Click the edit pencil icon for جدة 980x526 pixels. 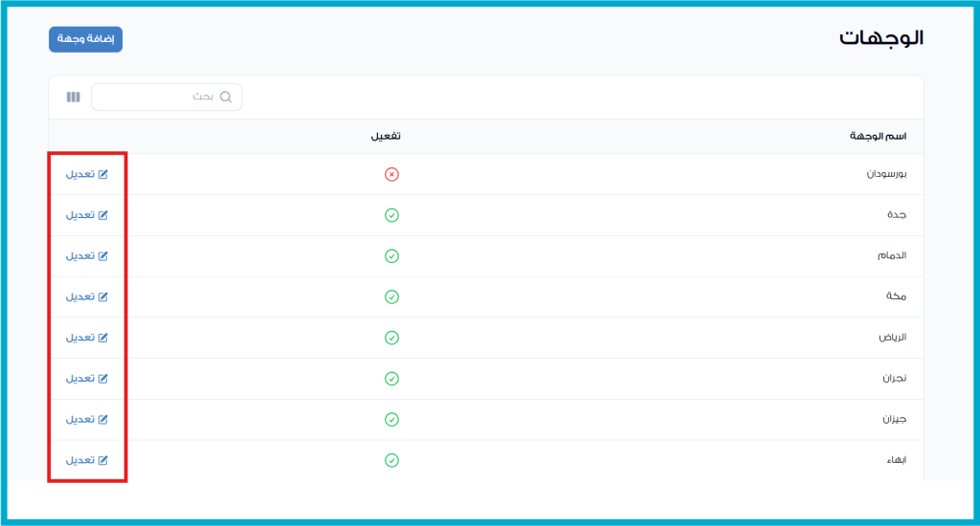click(x=103, y=215)
